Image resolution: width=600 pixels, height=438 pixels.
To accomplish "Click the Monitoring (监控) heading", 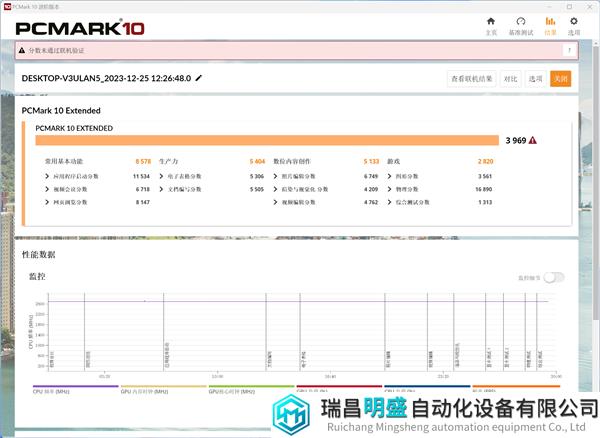I will pyautogui.click(x=38, y=276).
